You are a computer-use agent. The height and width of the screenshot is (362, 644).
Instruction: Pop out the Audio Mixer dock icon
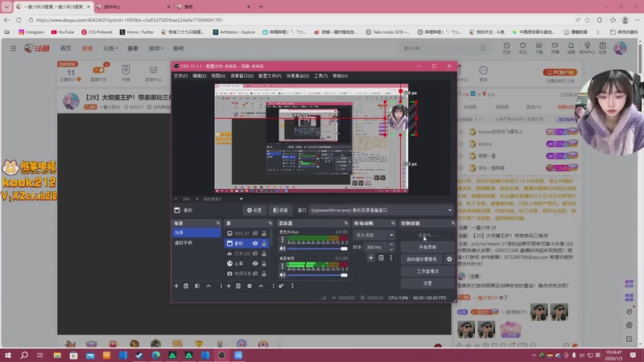coord(346,224)
